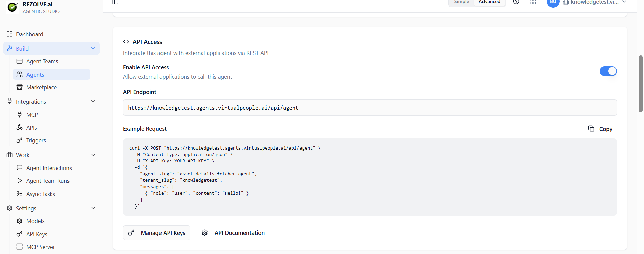Copy the example request text label
This screenshot has width=644, height=254.
coord(606,129)
